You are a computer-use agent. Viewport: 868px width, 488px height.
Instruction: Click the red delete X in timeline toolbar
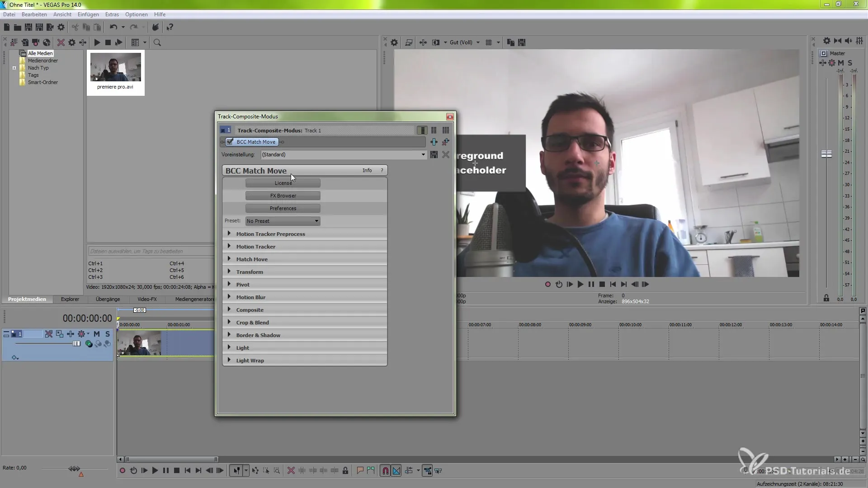click(x=291, y=471)
